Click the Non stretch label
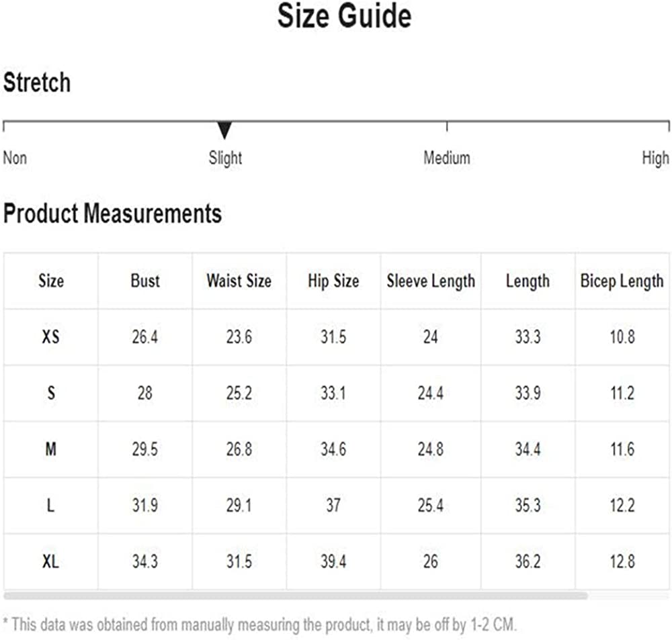The height and width of the screenshot is (640, 672). 15,158
